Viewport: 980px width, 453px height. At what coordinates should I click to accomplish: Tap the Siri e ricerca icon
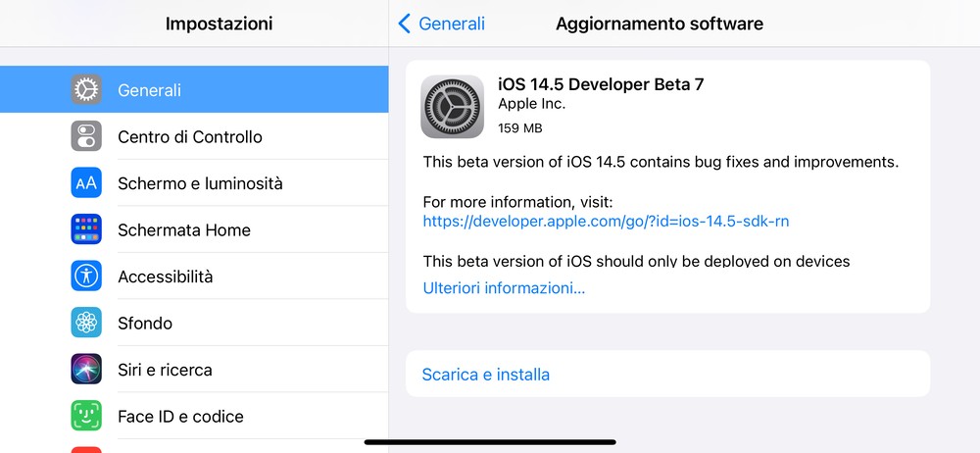[x=86, y=369]
